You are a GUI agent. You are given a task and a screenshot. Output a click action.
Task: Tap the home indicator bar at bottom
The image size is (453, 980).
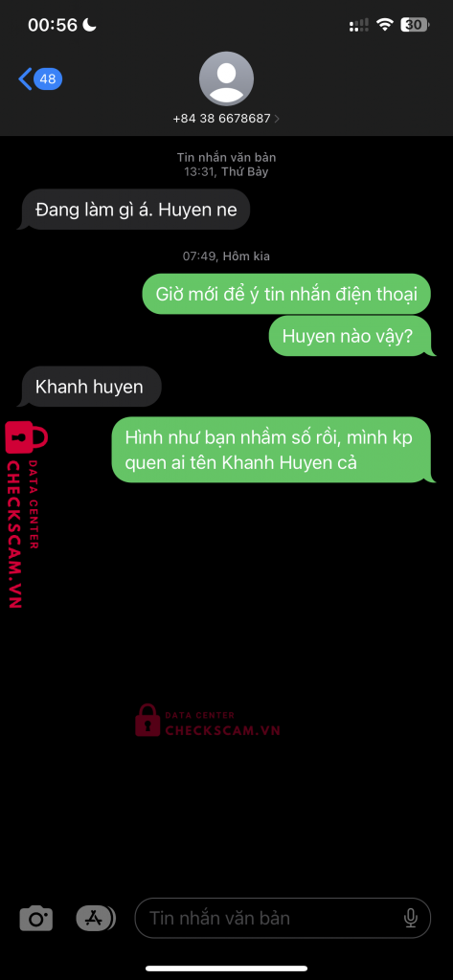(x=226, y=969)
